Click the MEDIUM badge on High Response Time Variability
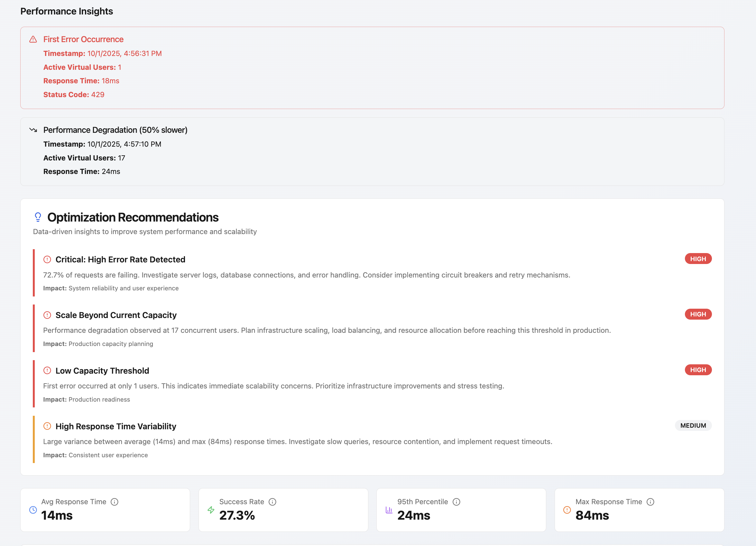 [693, 425]
